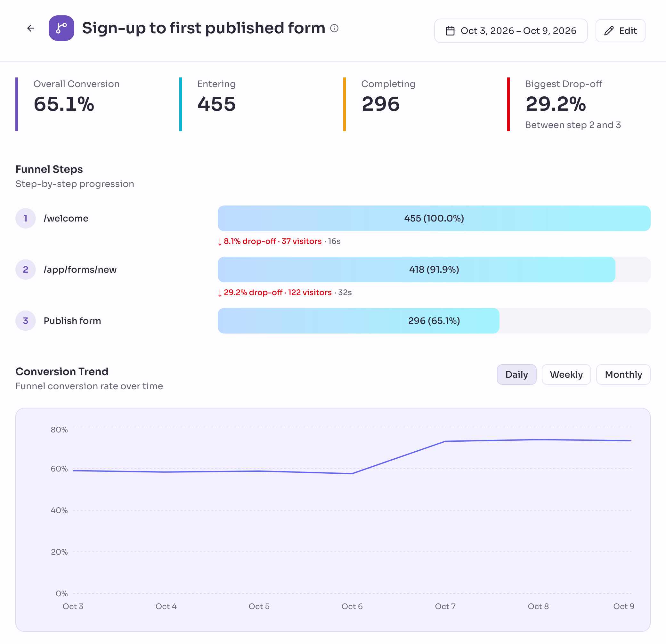
Task: Click the back arrow icon
Action: coord(31,28)
